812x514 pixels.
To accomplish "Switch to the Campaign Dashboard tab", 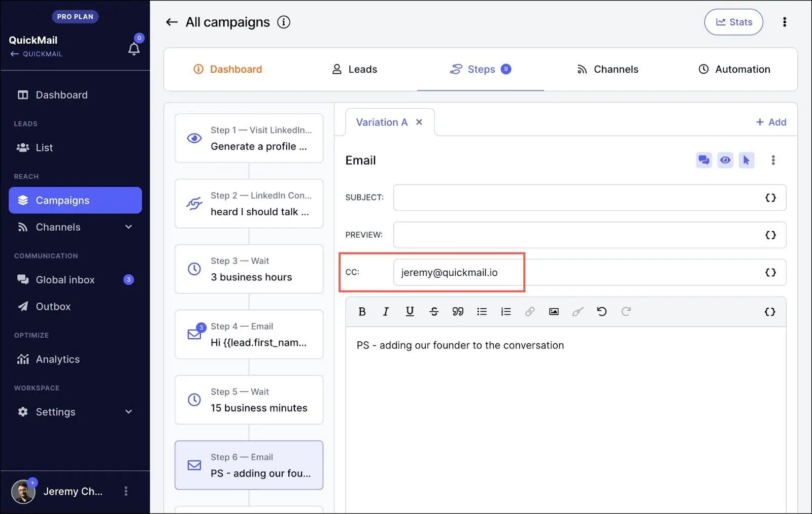I will (227, 69).
